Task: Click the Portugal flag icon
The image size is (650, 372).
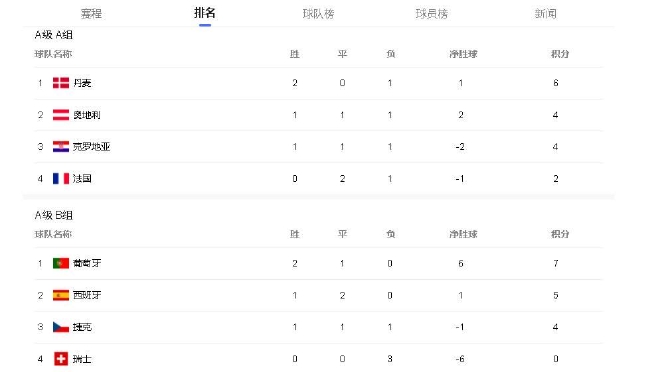Action: tap(61, 263)
